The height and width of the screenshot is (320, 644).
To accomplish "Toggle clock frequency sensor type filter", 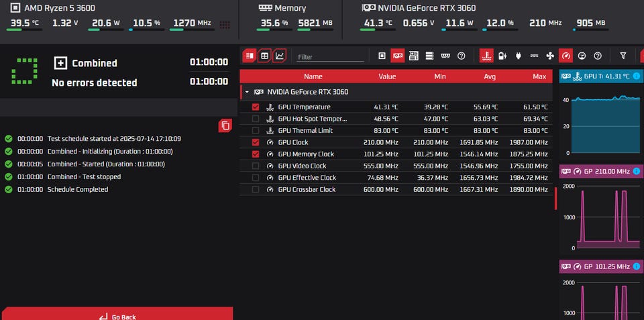I will 566,56.
